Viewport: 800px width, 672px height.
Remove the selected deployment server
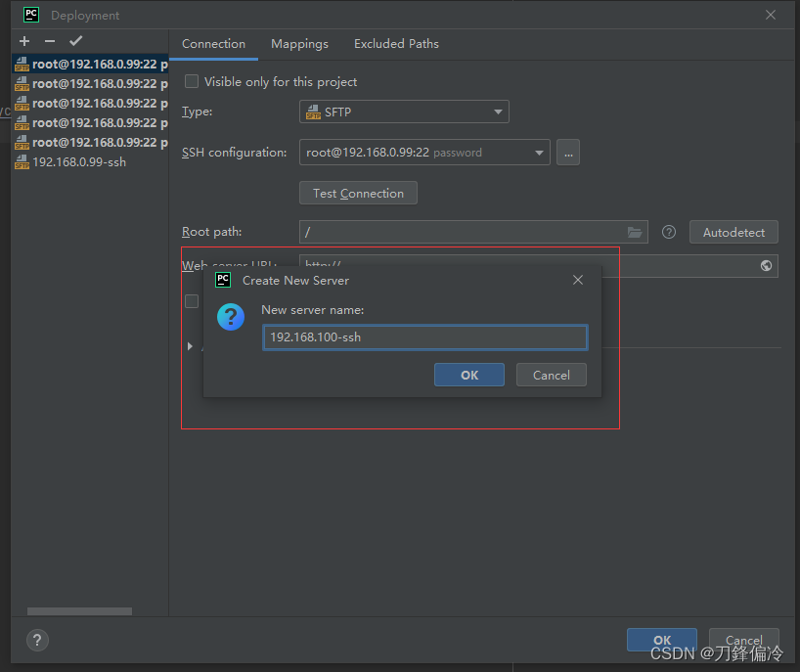[48, 41]
